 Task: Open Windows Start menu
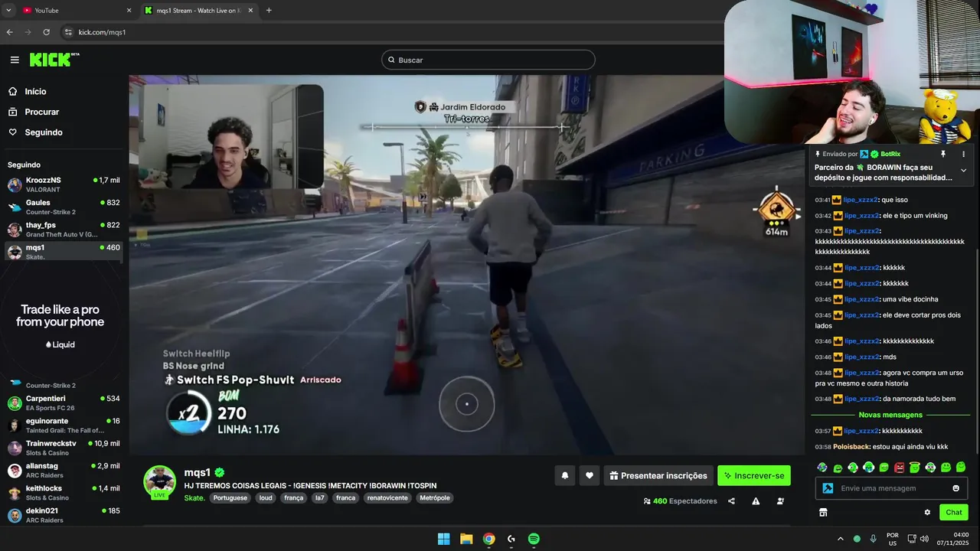pyautogui.click(x=443, y=539)
